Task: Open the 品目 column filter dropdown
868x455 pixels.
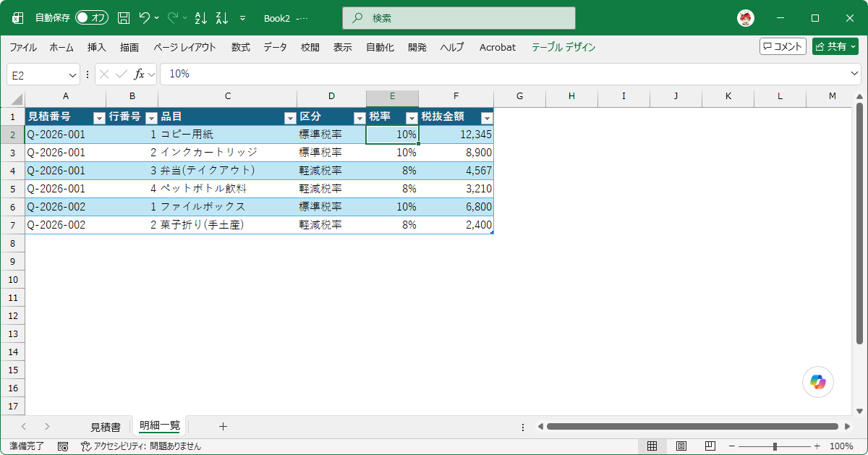Action: [x=290, y=118]
